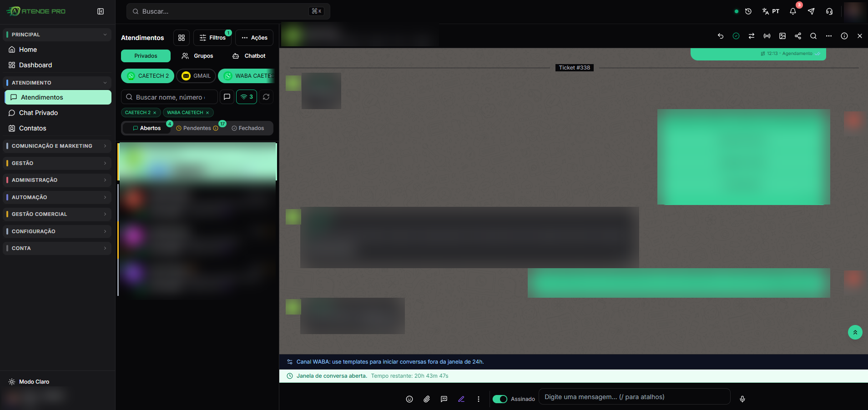The image size is (868, 410).
Task: Switch to the Chatbot tab
Action: [x=249, y=56]
